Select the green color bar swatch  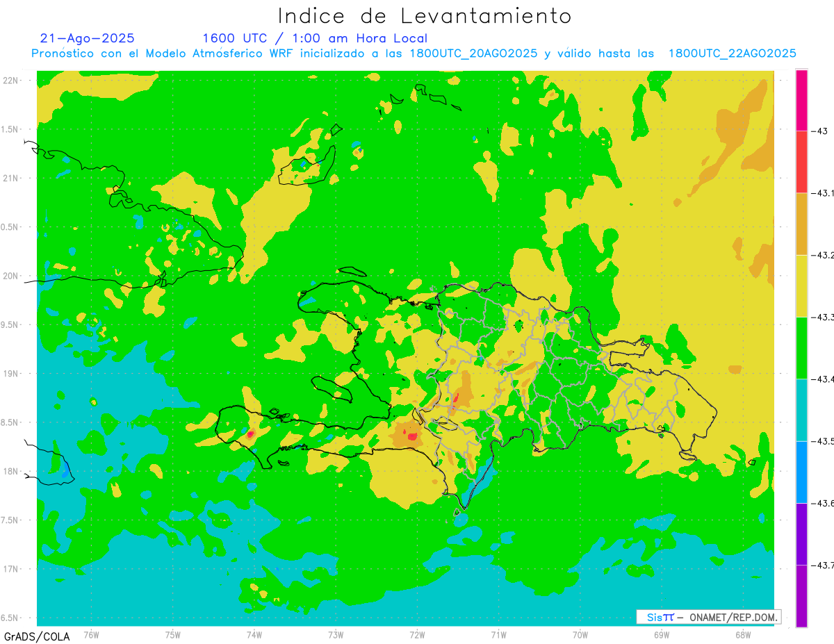pyautogui.click(x=801, y=347)
